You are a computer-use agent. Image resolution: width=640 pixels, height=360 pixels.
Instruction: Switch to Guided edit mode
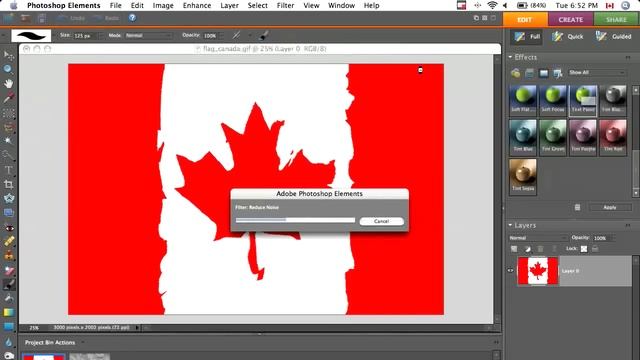tap(613, 37)
